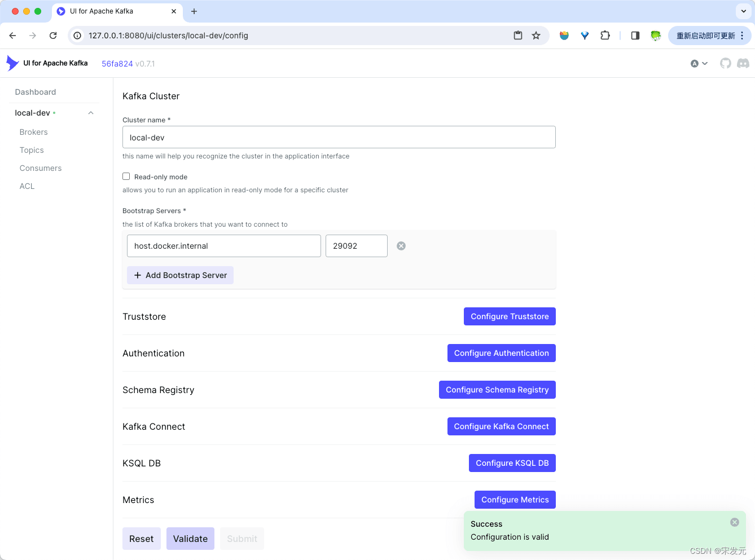Go to Brokers in sidebar

pyautogui.click(x=33, y=132)
